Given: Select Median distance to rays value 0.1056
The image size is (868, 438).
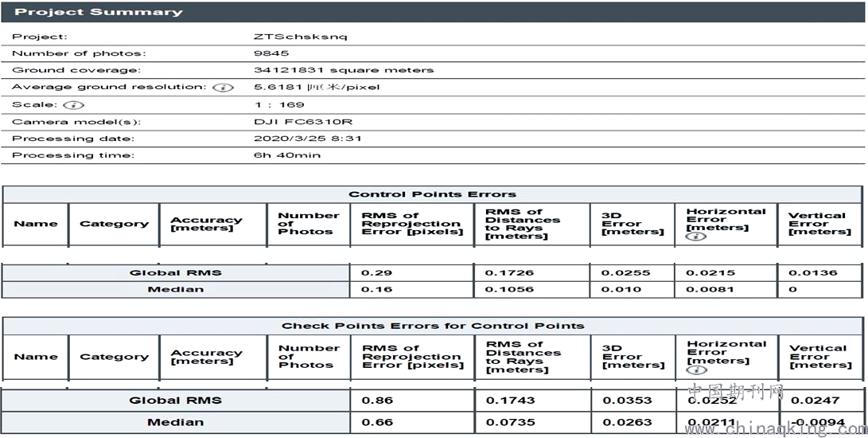Looking at the screenshot, I should [x=509, y=289].
